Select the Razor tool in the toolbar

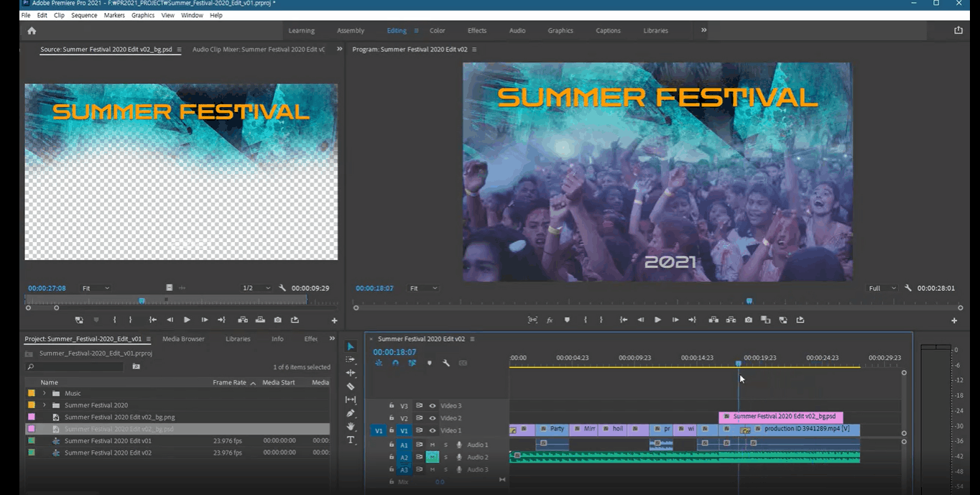pos(351,387)
